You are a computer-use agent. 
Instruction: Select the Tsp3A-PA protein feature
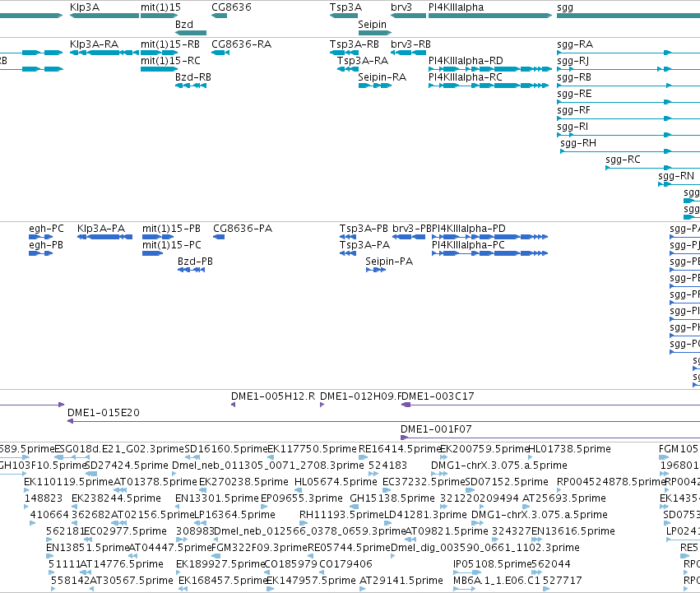348,253
